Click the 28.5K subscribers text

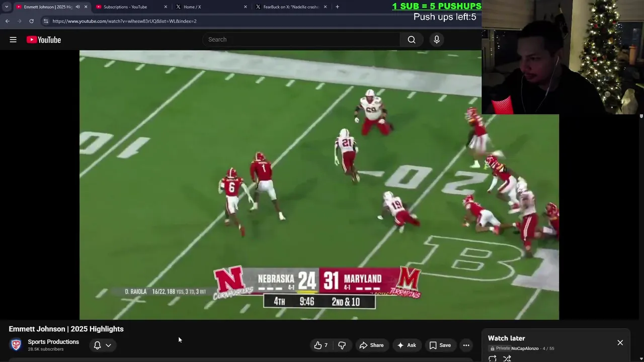pos(46,349)
